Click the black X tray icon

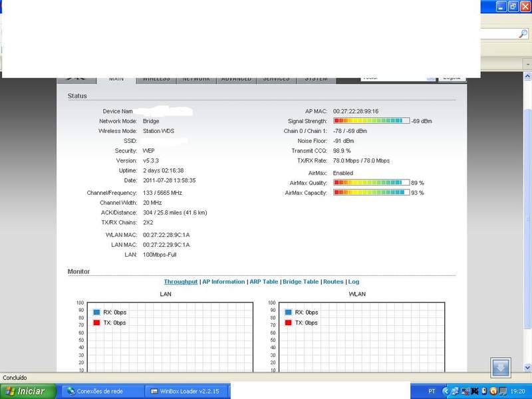coord(475,391)
